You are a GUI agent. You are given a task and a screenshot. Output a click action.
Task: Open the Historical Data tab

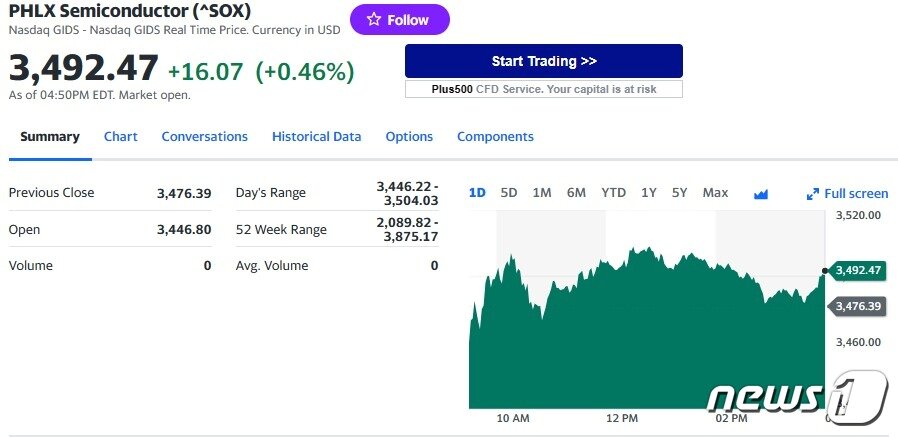(x=316, y=137)
